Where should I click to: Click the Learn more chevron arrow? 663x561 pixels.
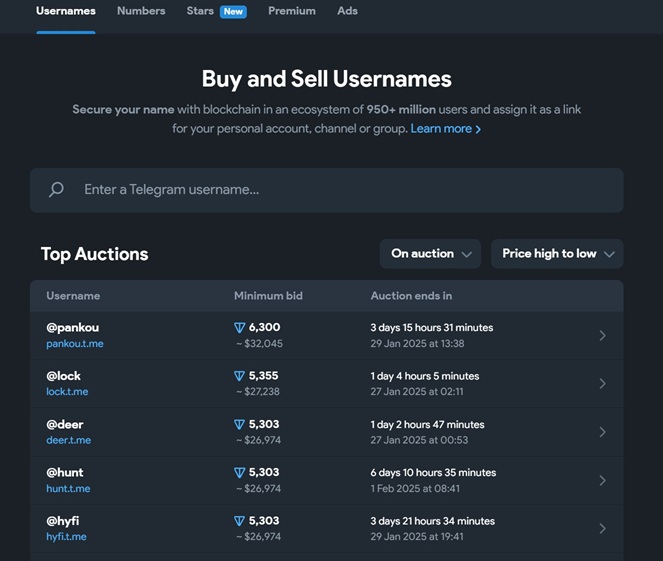click(478, 130)
